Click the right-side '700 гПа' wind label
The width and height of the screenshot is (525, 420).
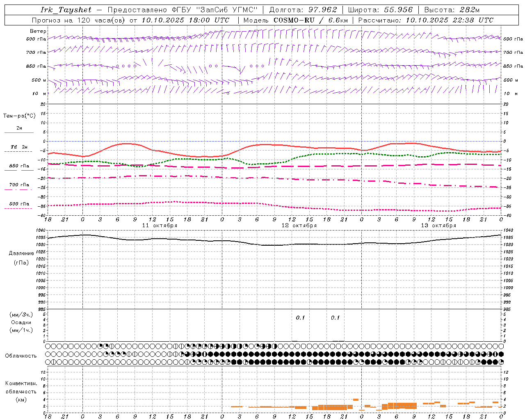[513, 52]
